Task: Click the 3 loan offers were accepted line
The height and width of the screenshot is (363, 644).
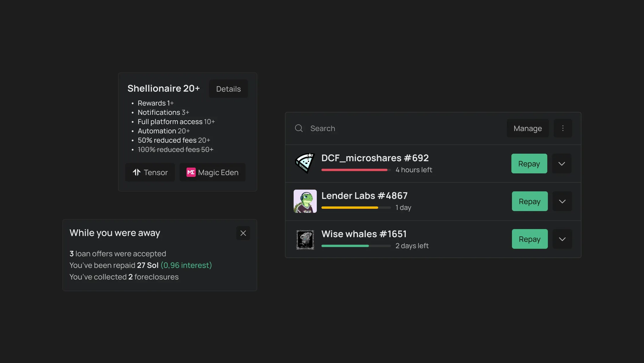Action: tap(118, 254)
